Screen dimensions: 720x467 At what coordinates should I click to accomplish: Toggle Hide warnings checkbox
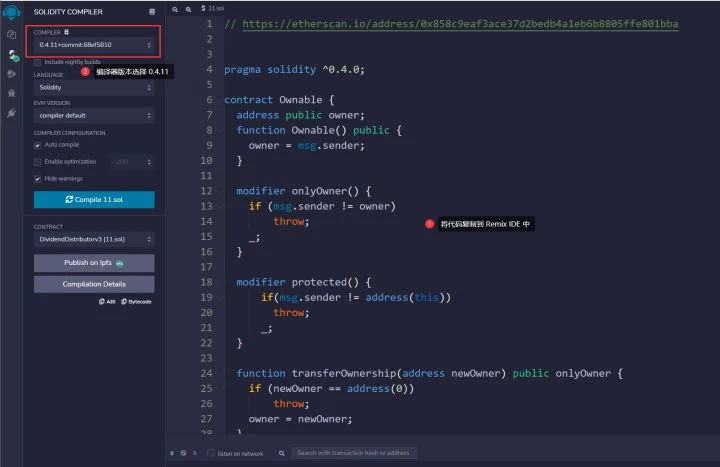(37, 179)
